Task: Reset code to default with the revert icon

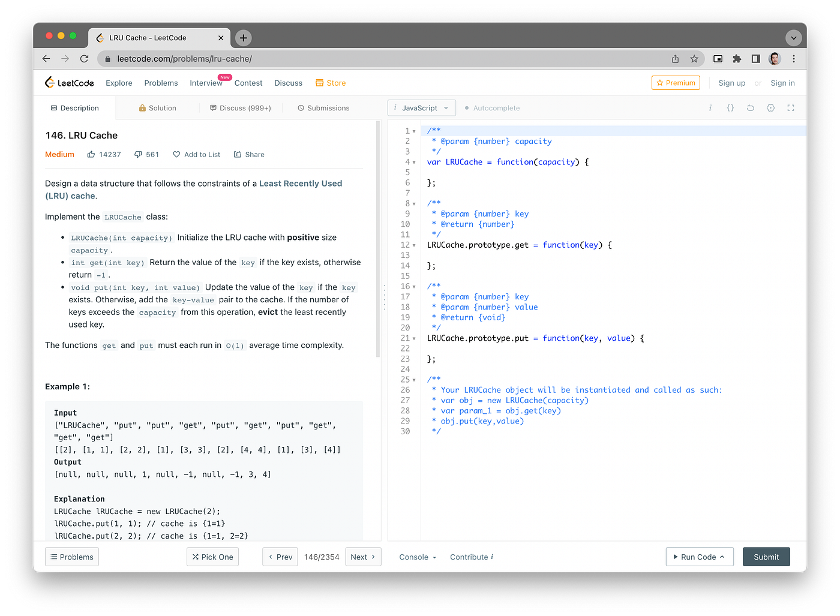Action: click(x=751, y=108)
